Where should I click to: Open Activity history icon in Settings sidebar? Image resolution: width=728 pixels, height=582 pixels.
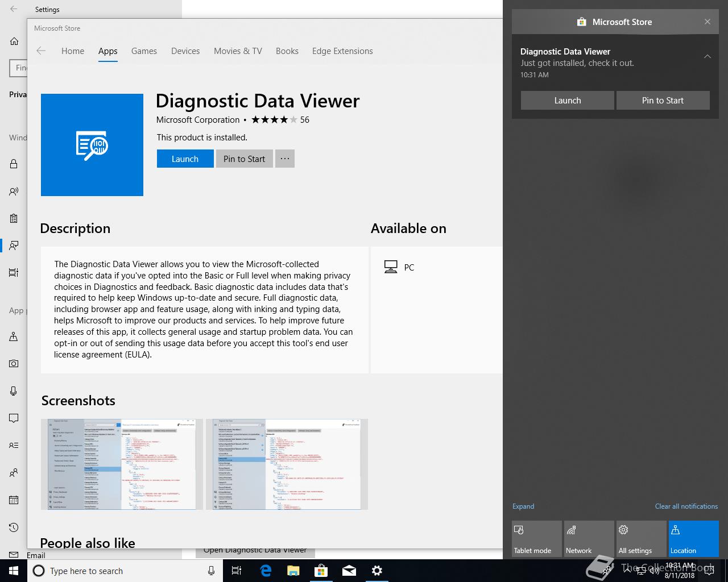[14, 272]
